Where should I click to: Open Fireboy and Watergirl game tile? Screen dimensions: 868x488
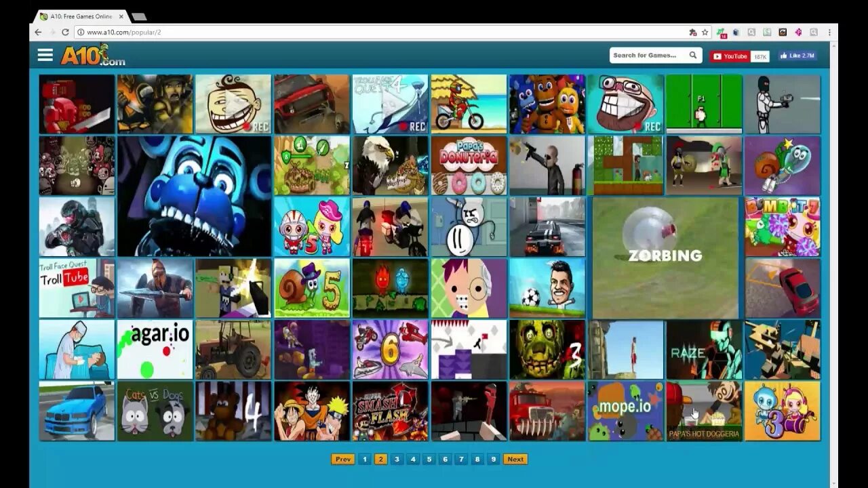point(391,288)
